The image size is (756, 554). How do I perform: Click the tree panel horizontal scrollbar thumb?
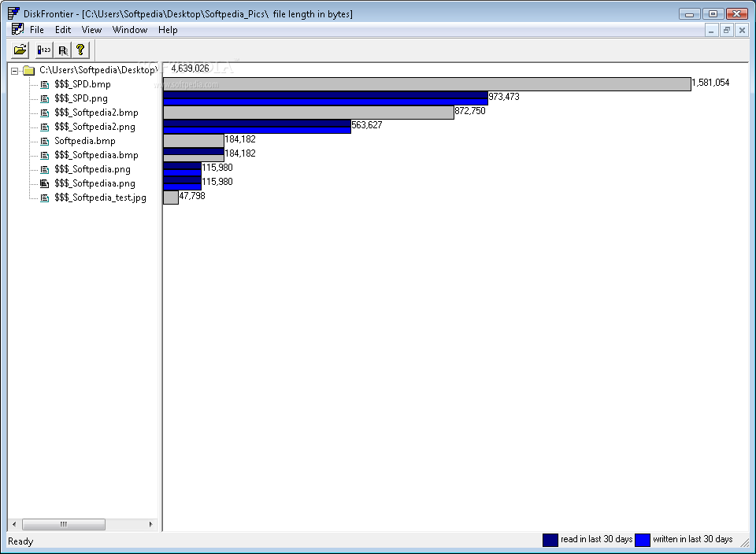click(64, 524)
